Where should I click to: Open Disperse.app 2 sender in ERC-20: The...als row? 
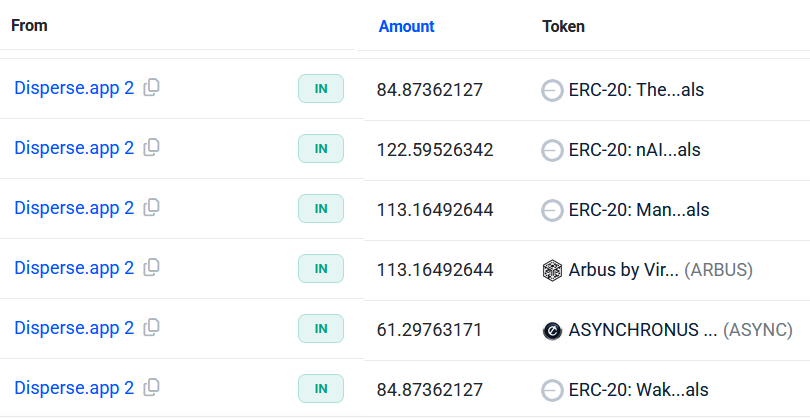[74, 88]
